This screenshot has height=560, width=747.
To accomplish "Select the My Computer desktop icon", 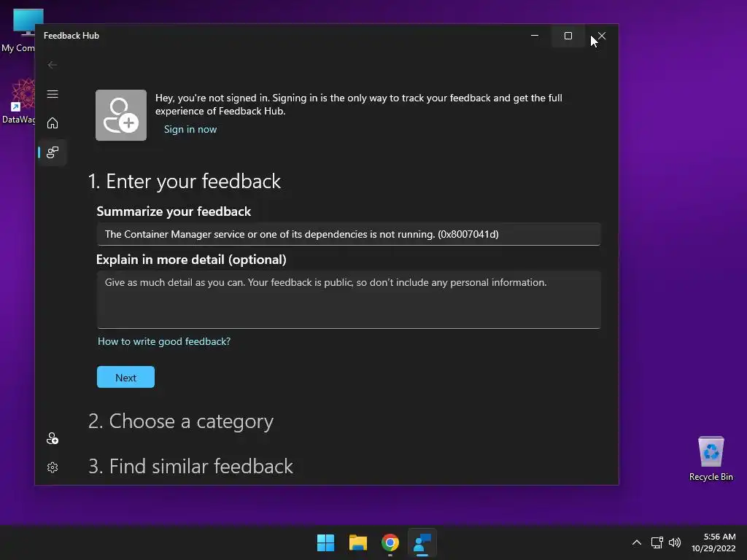I will click(19, 31).
